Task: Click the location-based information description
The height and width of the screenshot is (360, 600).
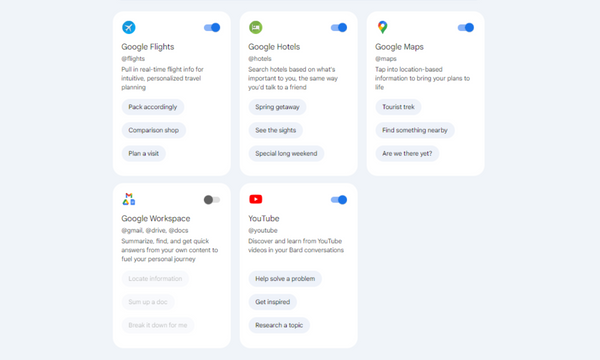Action: 422,78
